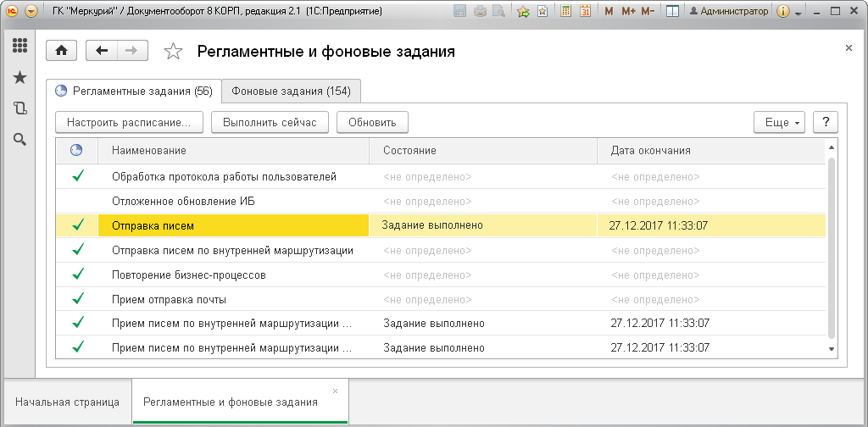
Task: Open favorites list page-star icon
Action: click(x=542, y=11)
